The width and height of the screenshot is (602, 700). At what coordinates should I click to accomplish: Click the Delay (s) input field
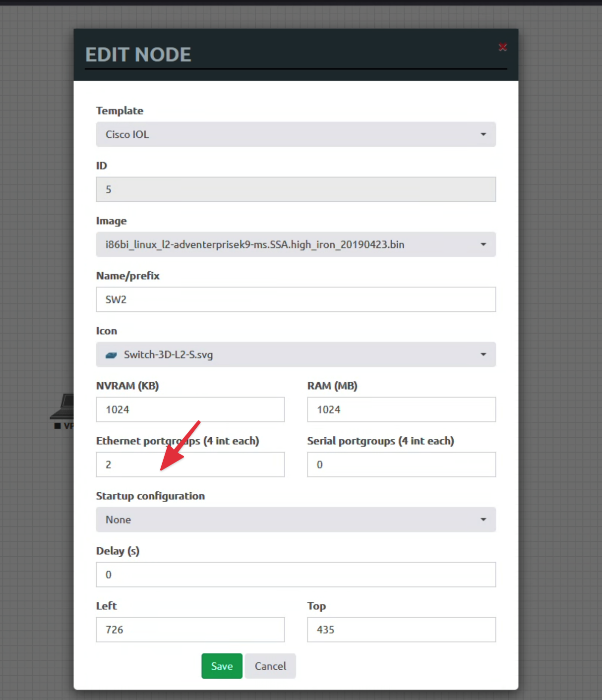296,575
